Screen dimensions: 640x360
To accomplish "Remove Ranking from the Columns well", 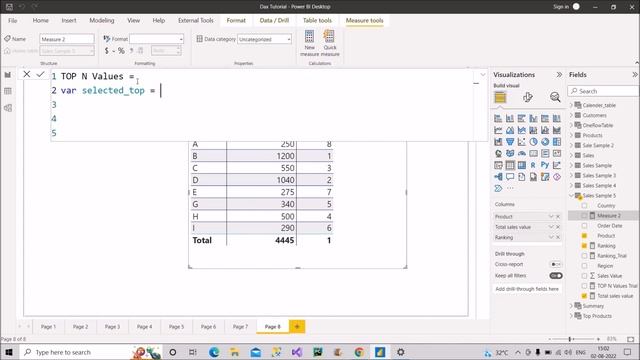I will point(558,238).
